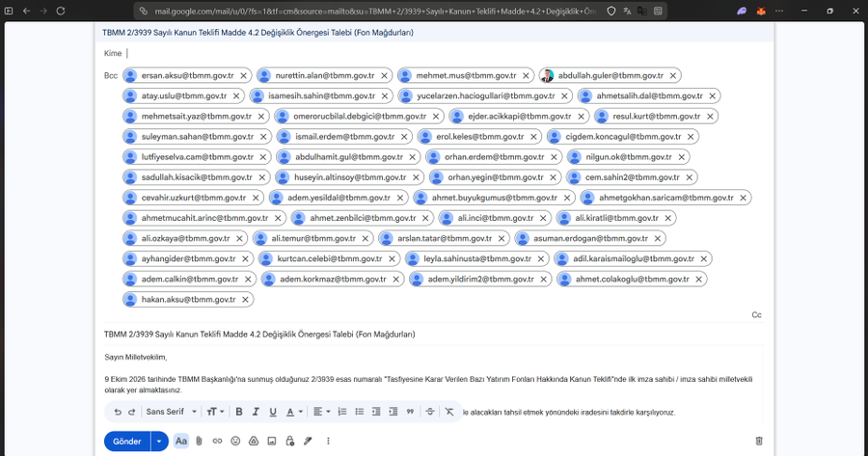The image size is (868, 456).
Task: Insert a link in the message
Action: (x=218, y=442)
